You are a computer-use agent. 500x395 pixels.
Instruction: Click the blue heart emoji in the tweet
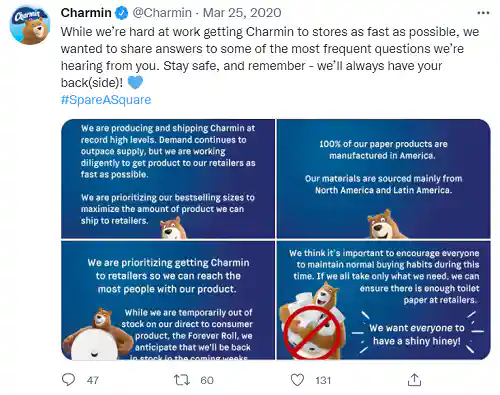coord(135,82)
